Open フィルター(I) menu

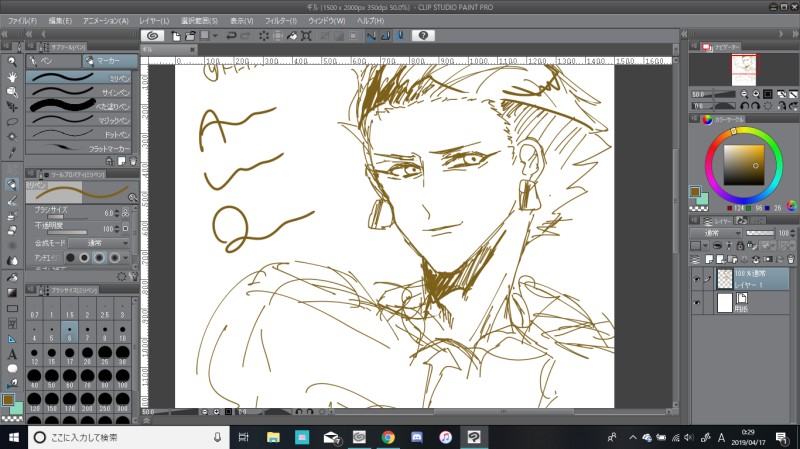tap(281, 21)
